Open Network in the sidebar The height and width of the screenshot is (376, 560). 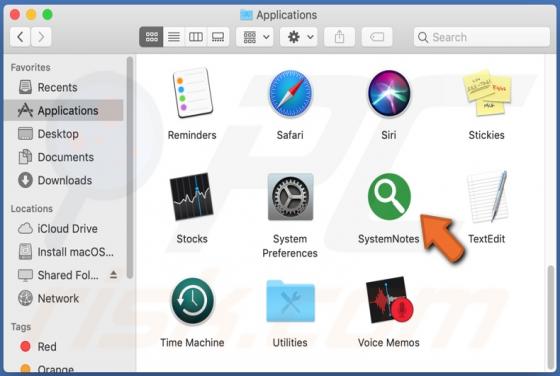coord(64,298)
